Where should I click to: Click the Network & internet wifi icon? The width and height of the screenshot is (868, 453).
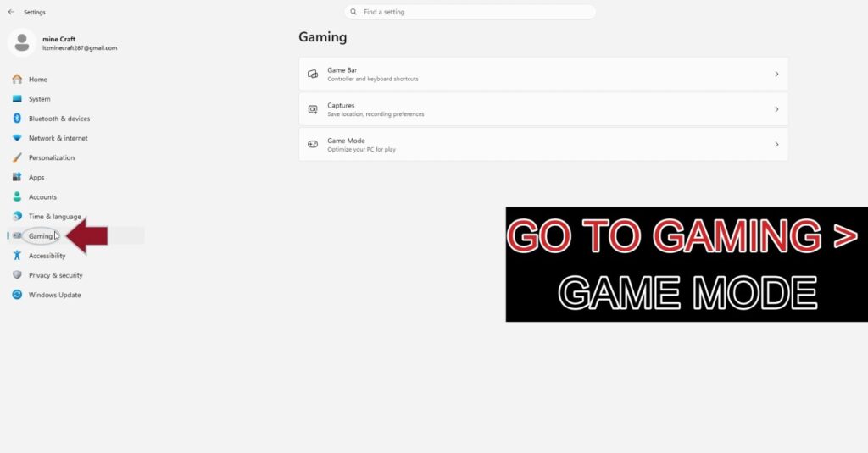(x=17, y=138)
